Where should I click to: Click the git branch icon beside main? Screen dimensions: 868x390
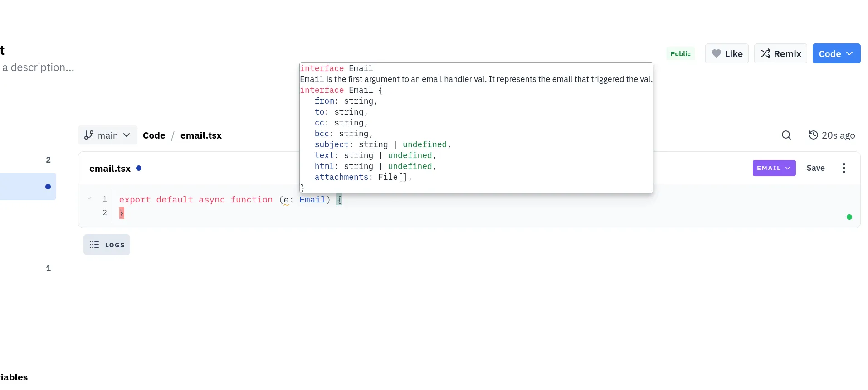89,135
